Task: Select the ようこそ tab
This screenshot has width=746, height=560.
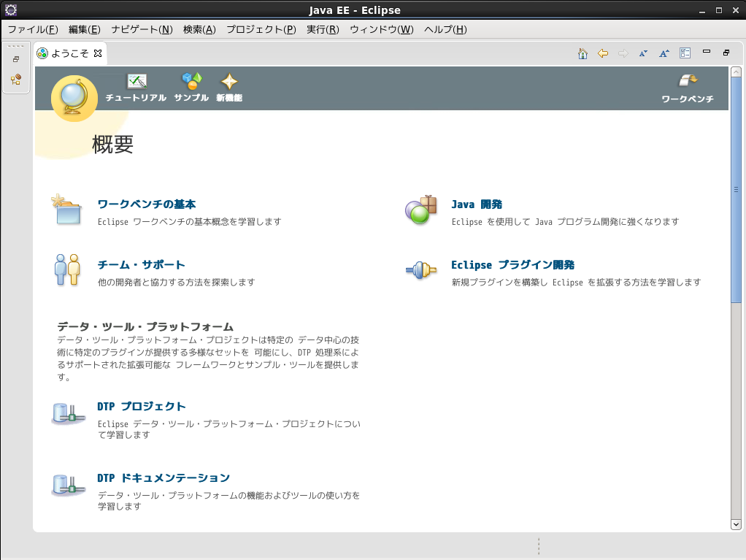Action: pos(70,53)
